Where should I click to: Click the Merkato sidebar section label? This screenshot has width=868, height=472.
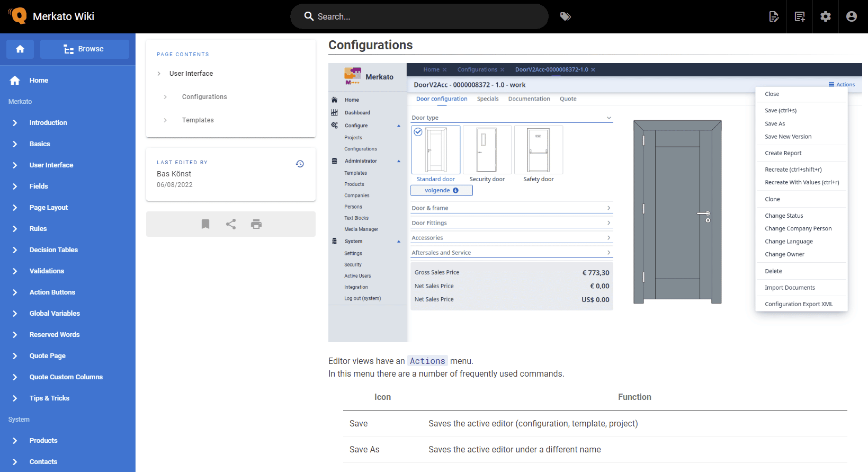pyautogui.click(x=20, y=102)
